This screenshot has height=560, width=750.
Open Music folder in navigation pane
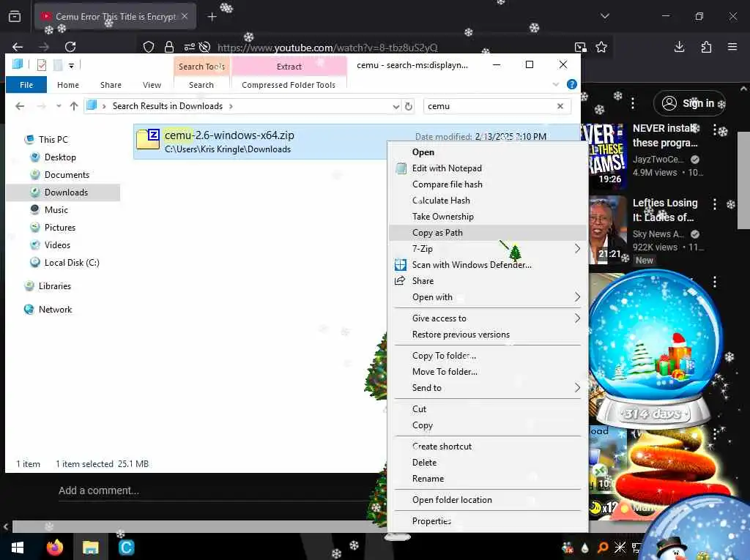tap(56, 210)
